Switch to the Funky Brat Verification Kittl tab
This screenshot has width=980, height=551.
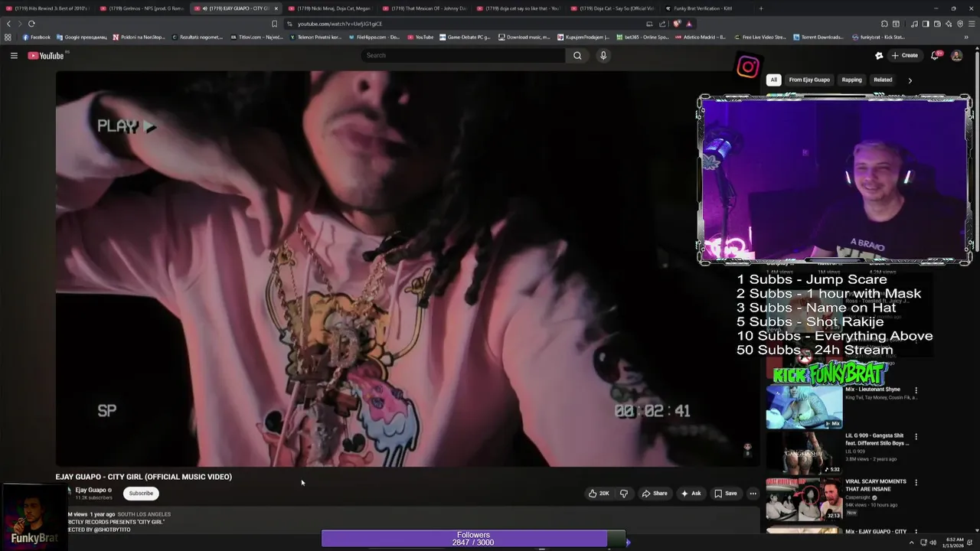tap(706, 8)
